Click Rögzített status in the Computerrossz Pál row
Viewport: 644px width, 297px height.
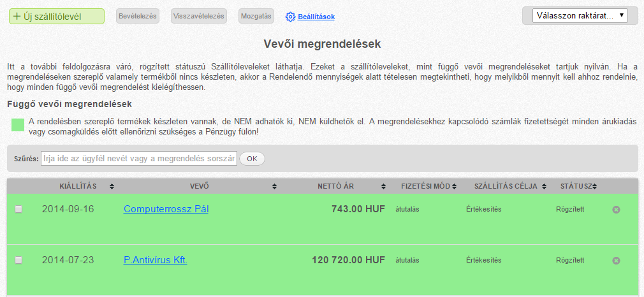(570, 210)
